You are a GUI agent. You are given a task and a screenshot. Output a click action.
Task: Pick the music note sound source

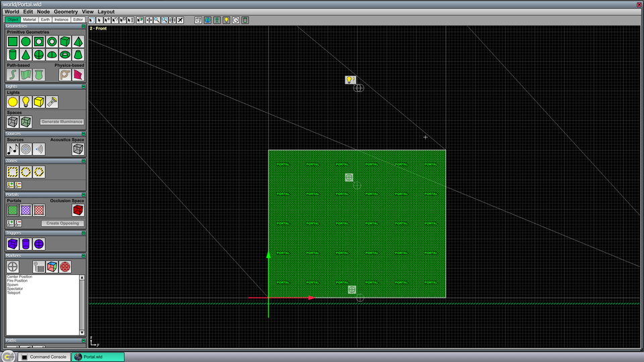(13, 149)
